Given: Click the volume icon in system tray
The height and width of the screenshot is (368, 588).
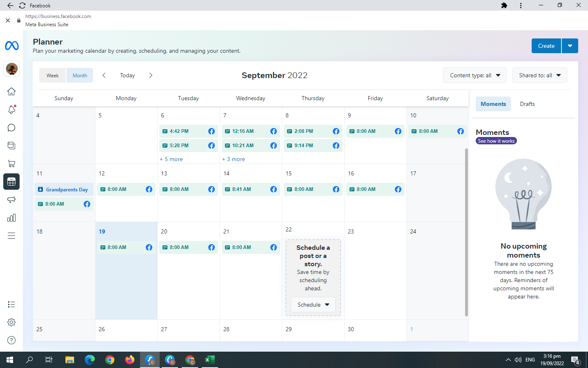Looking at the screenshot, I should [518, 360].
